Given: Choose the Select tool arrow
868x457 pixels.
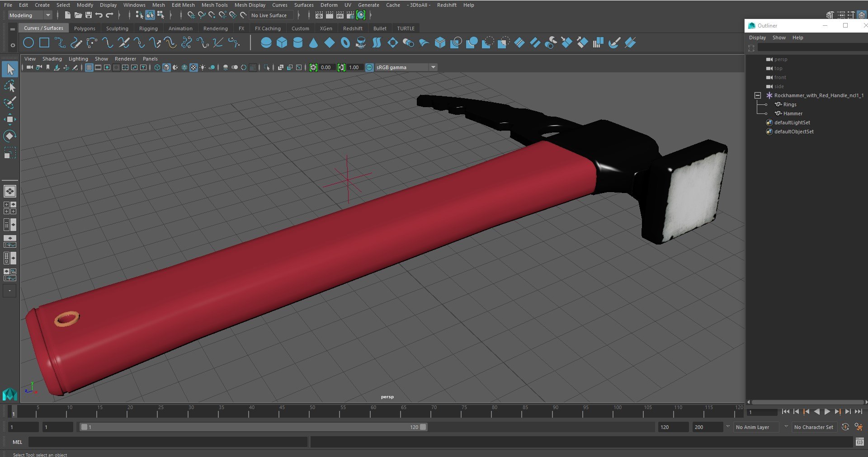Looking at the screenshot, I should click(10, 69).
